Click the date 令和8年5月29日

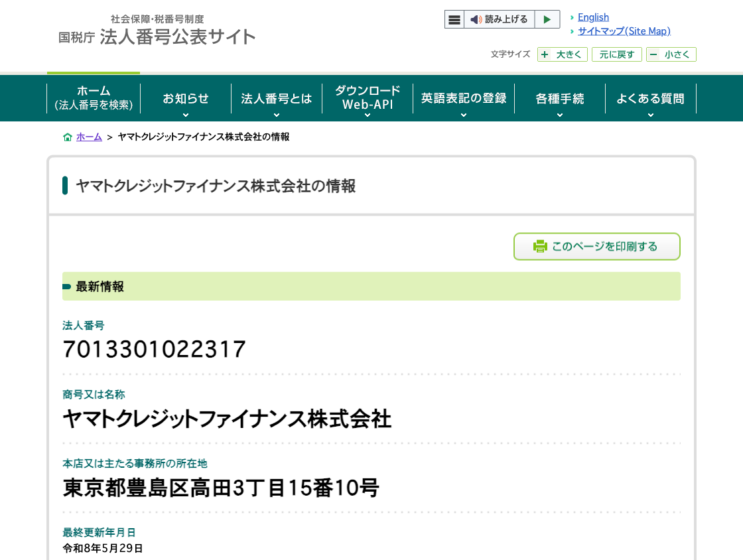103,548
